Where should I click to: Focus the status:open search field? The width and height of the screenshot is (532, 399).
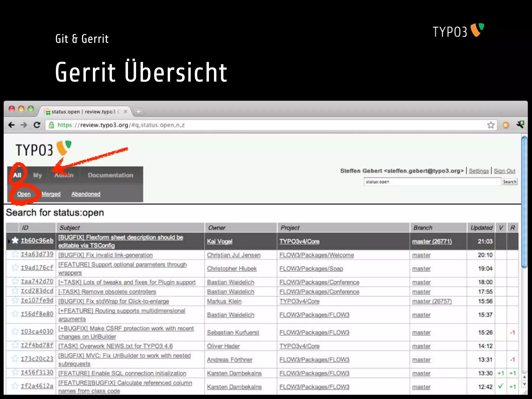coord(432,182)
